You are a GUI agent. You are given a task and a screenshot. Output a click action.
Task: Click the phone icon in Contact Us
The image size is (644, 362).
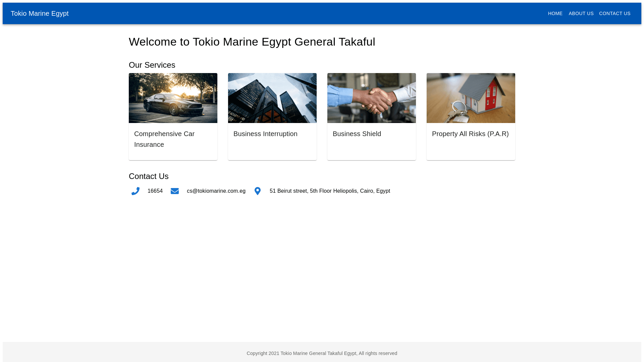[136, 191]
